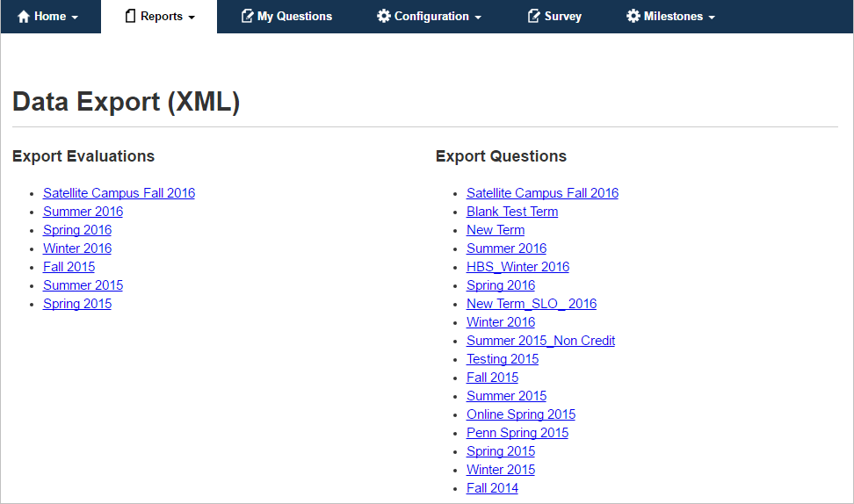Export questions for New Term_SLO_ 2016
854x504 pixels.
click(532, 305)
